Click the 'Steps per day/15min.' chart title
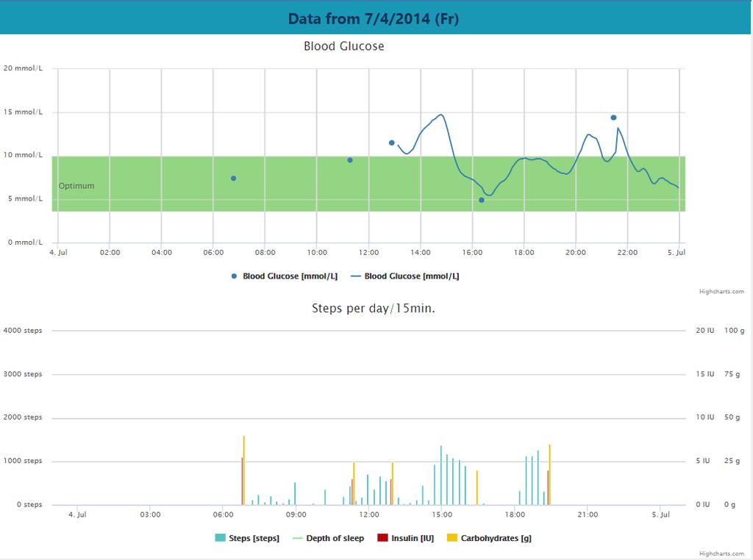753x560 pixels. tap(373, 308)
